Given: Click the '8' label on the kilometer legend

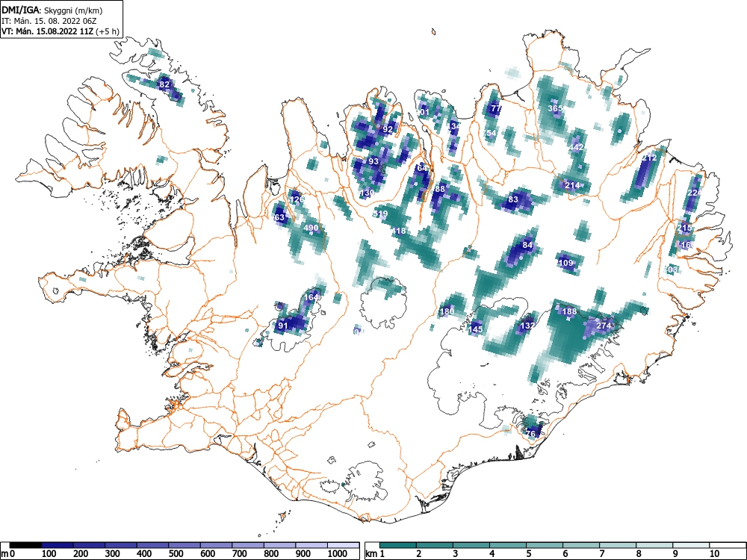Looking at the screenshot, I should coord(639,553).
